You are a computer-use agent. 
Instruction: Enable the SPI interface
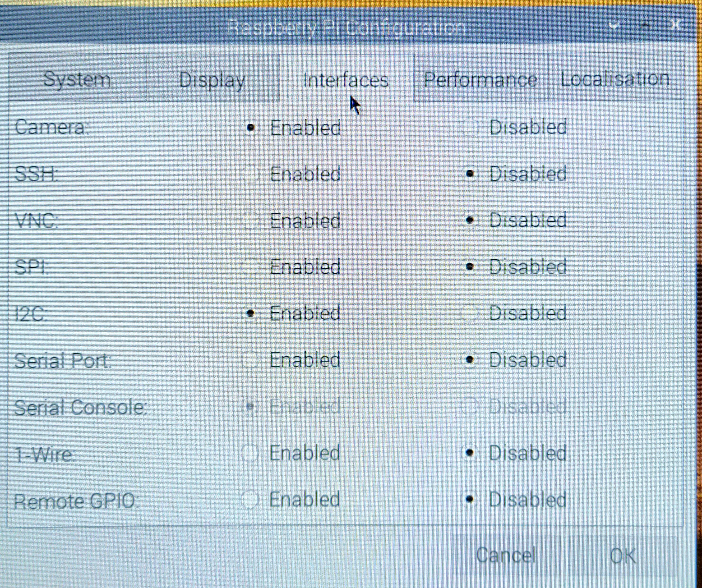(x=250, y=267)
